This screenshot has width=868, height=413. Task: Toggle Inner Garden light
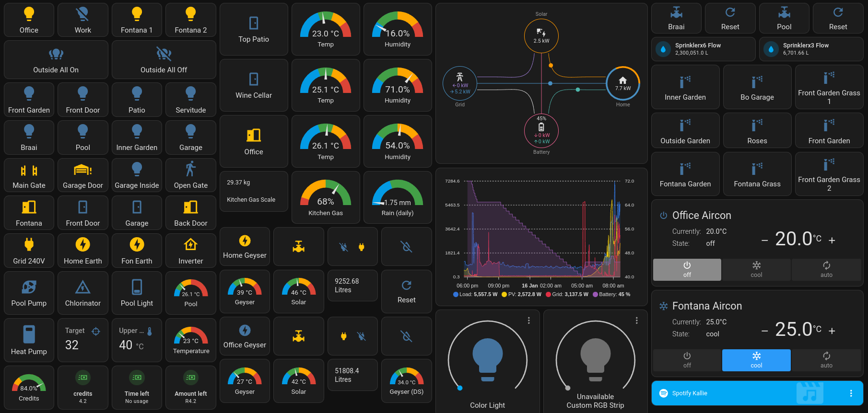click(x=137, y=138)
